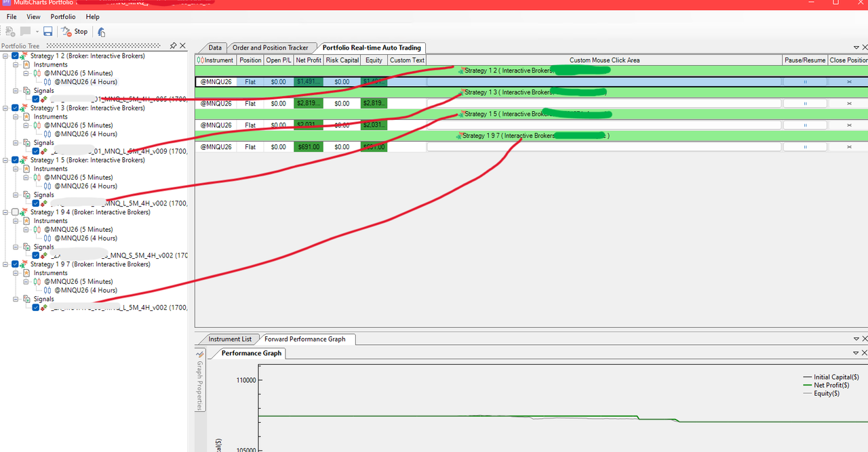Click the signal arrows icon under Strategy 1 9 4

pos(45,255)
